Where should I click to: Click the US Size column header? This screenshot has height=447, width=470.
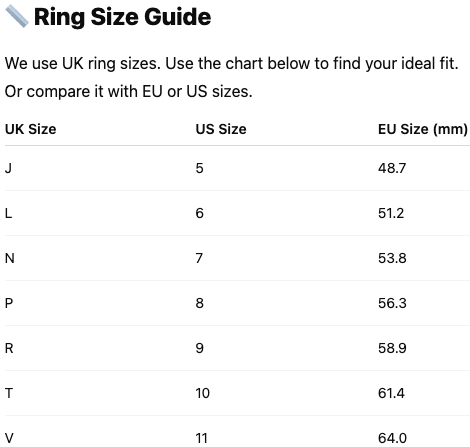(x=221, y=129)
